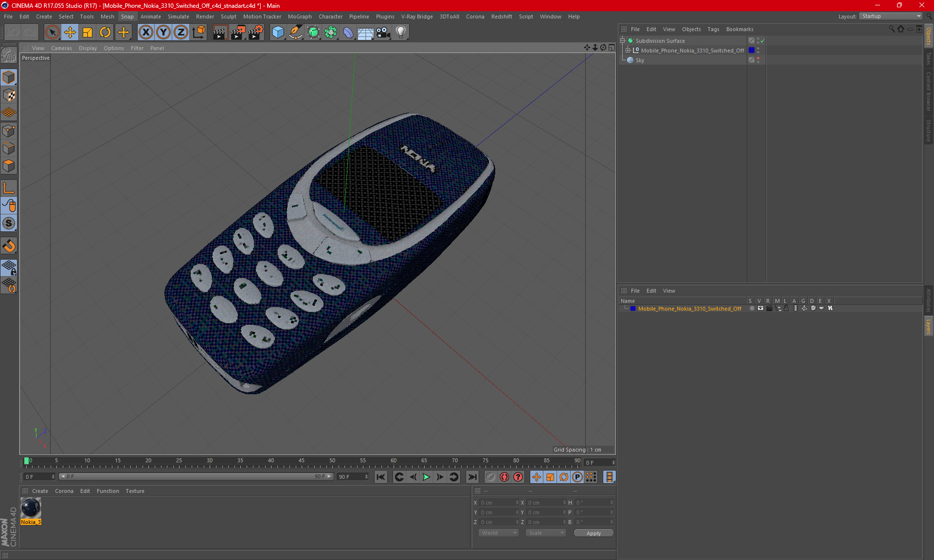
Task: Toggle Render visibility of the Nokia layer
Action: [x=769, y=308]
